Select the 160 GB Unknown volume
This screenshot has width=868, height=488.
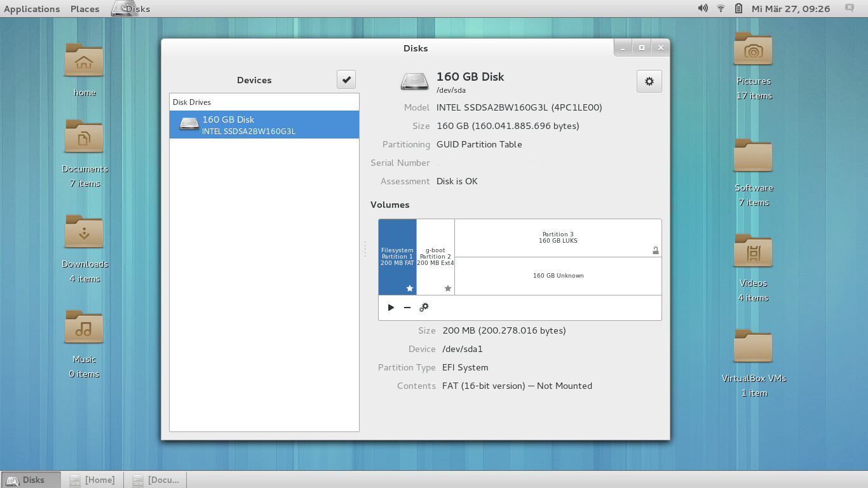point(558,276)
